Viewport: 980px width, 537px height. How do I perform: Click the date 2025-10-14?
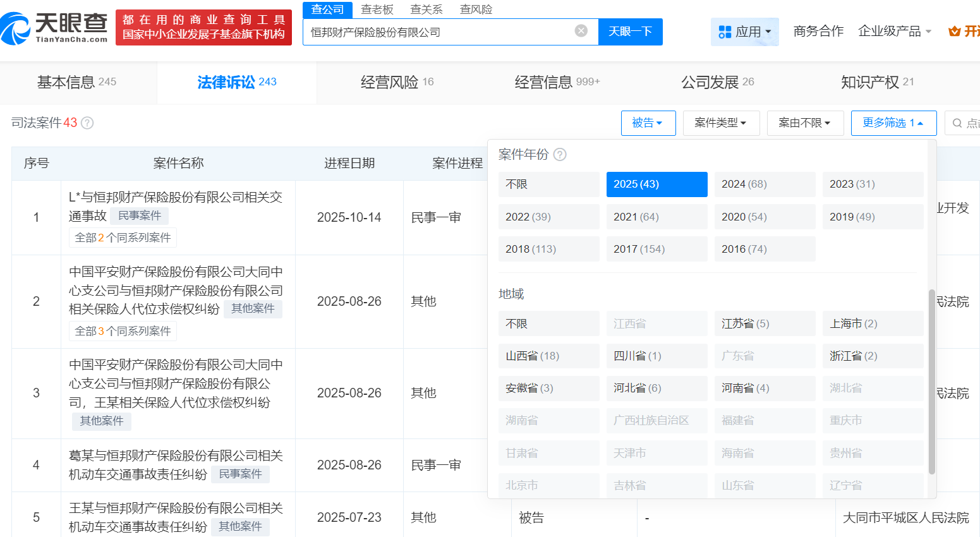tap(349, 217)
